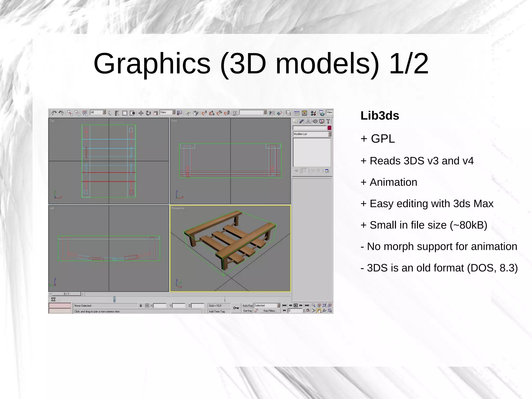This screenshot has width=532, height=399.
Task: Activate the Select and Move tool
Action: pyautogui.click(x=141, y=113)
